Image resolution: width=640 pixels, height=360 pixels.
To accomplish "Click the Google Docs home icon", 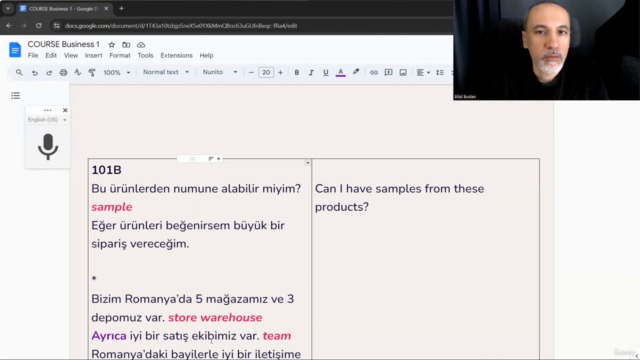I will click(15, 50).
